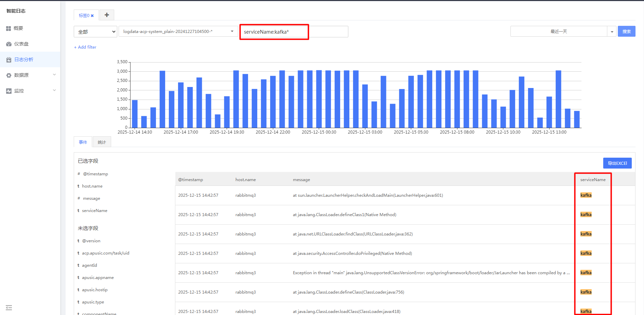Click the 监控 monitor icon
The height and width of the screenshot is (315, 644).
point(8,91)
